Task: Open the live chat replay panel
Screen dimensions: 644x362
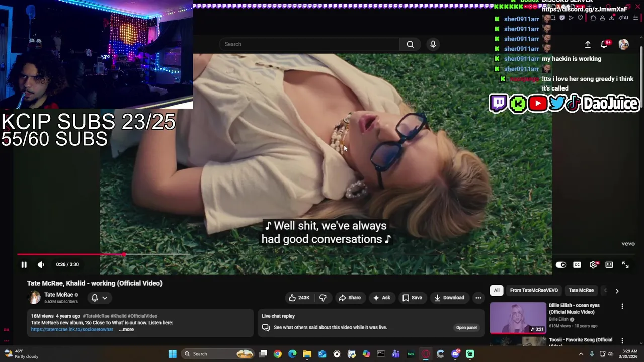Action: [466, 328]
